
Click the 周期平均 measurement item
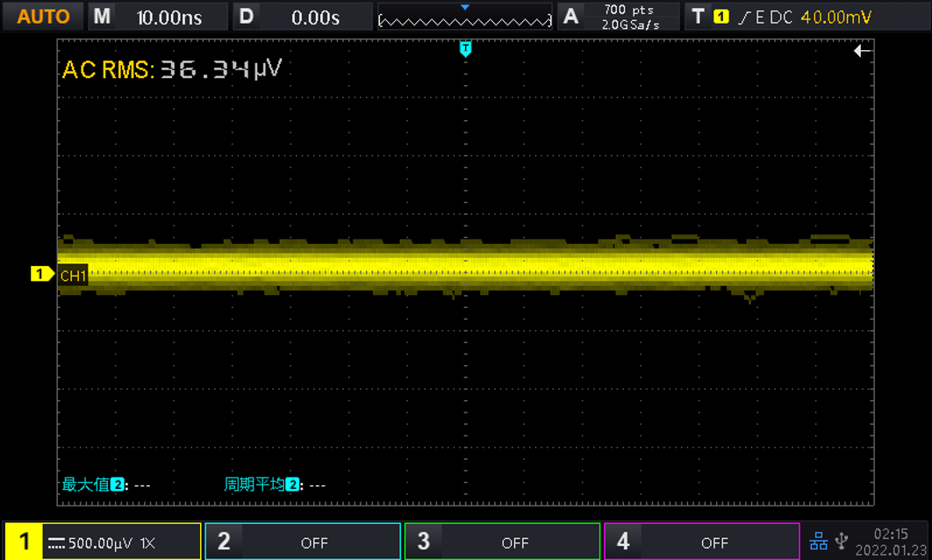tap(275, 485)
